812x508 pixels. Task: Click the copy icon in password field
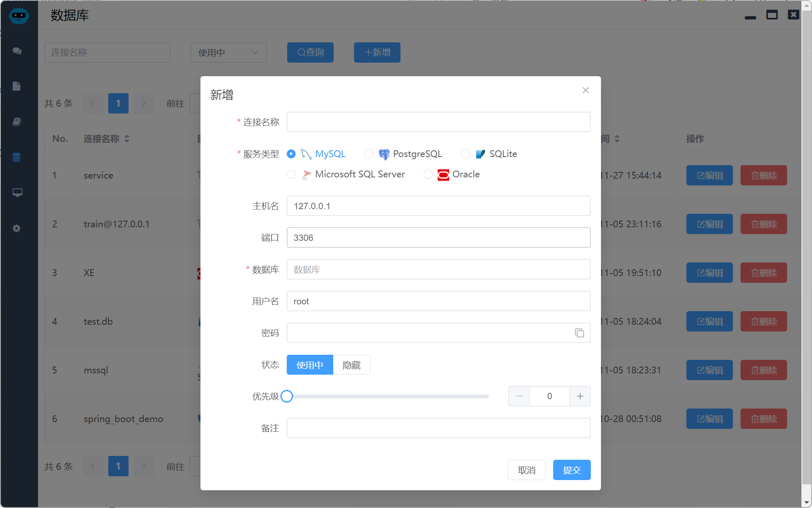(x=579, y=333)
